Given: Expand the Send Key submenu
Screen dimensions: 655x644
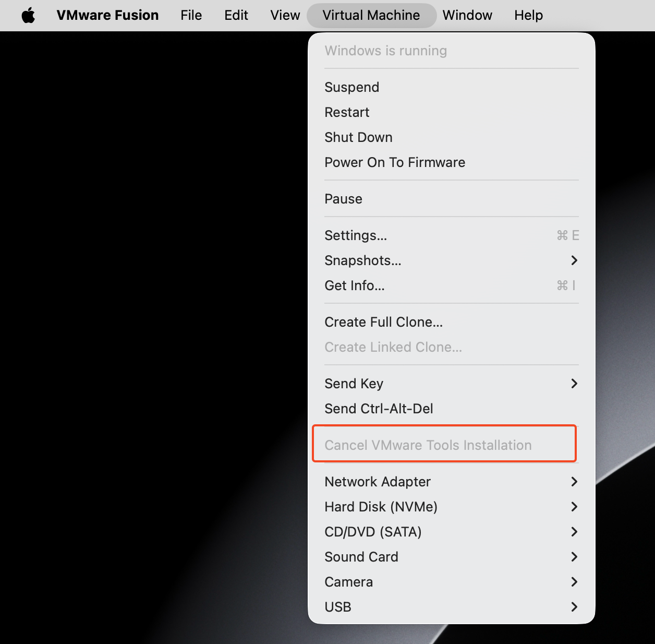Looking at the screenshot, I should (452, 384).
